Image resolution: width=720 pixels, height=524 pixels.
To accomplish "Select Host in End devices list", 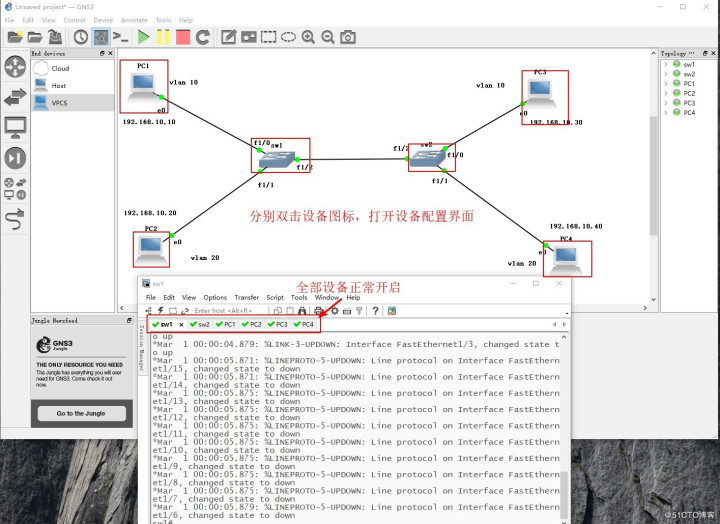I will (73, 85).
